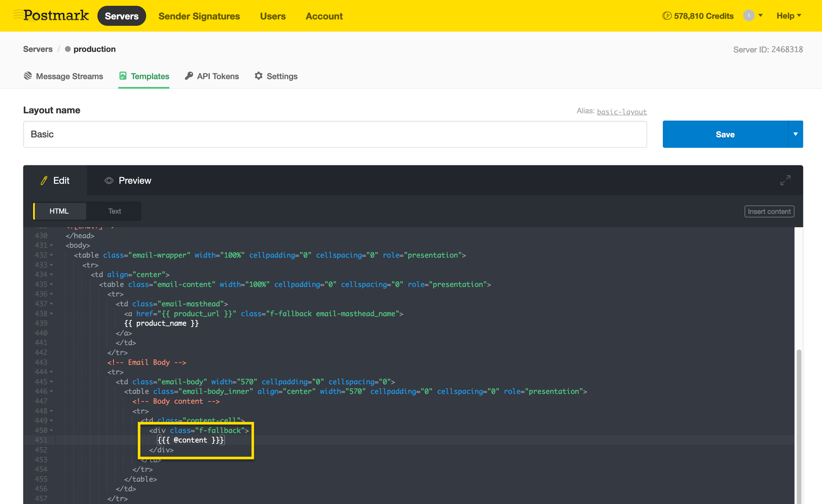Collapse code fold at line 431
This screenshot has width=822, height=504.
click(52, 245)
